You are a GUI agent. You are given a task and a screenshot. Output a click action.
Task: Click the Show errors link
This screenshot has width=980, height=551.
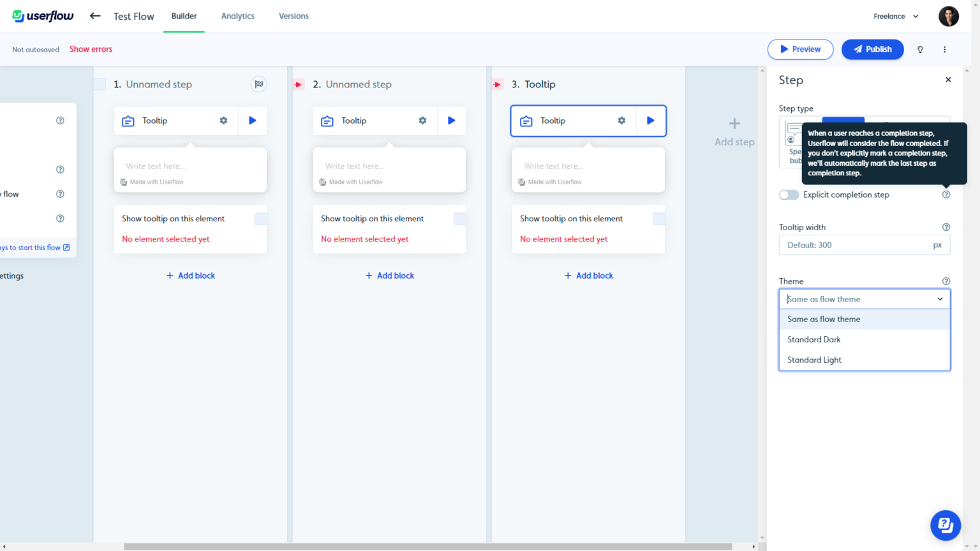tap(90, 49)
